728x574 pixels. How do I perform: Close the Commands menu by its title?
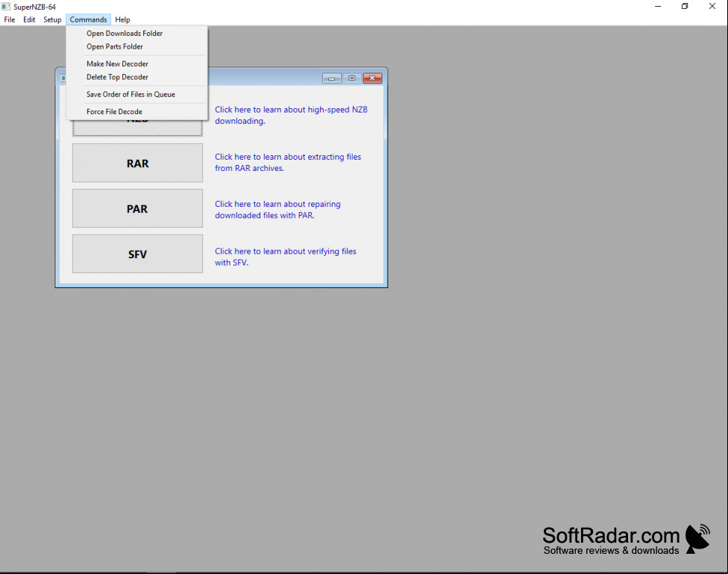[x=88, y=19]
